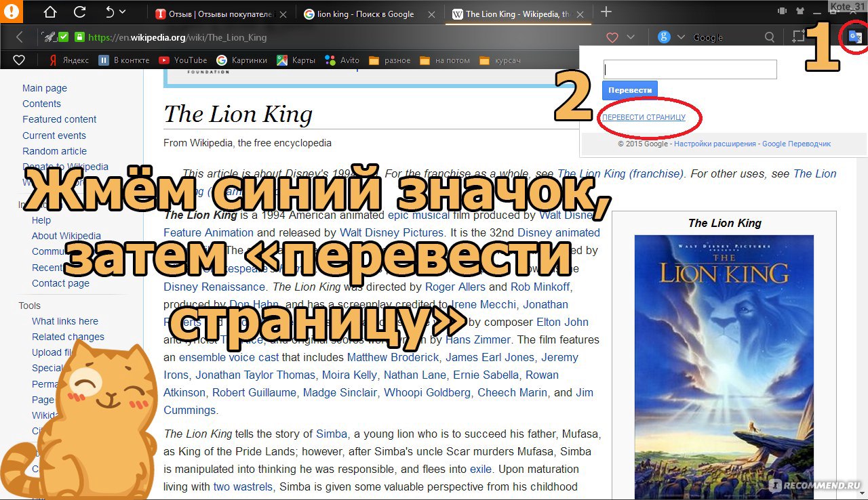Follow the epic musical link
Image resolution: width=868 pixels, height=500 pixels.
(418, 215)
